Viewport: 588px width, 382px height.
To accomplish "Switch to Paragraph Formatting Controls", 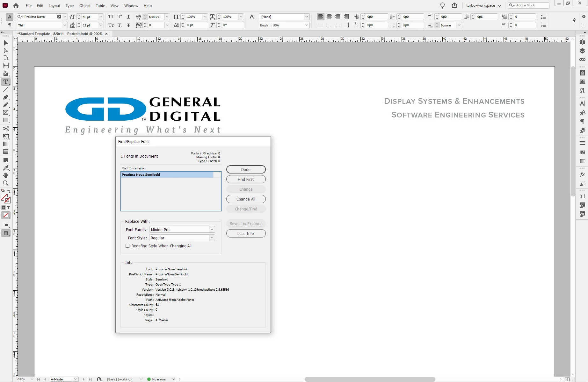I will [10, 25].
